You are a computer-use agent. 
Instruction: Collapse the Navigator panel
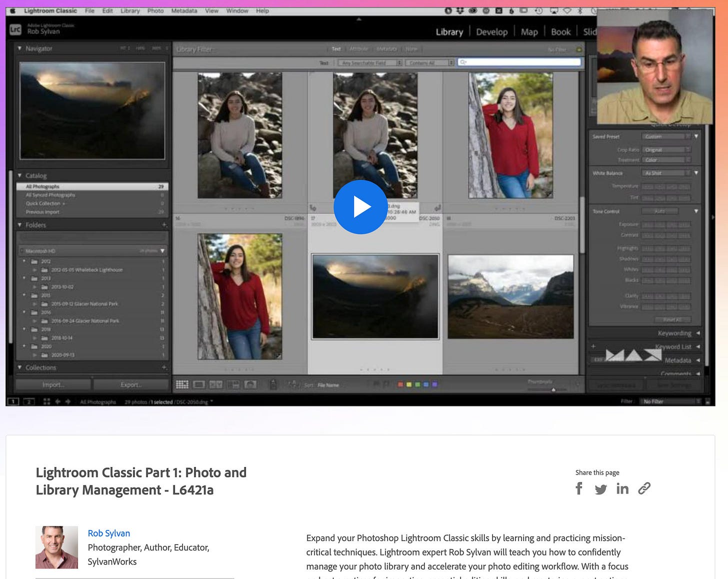20,48
